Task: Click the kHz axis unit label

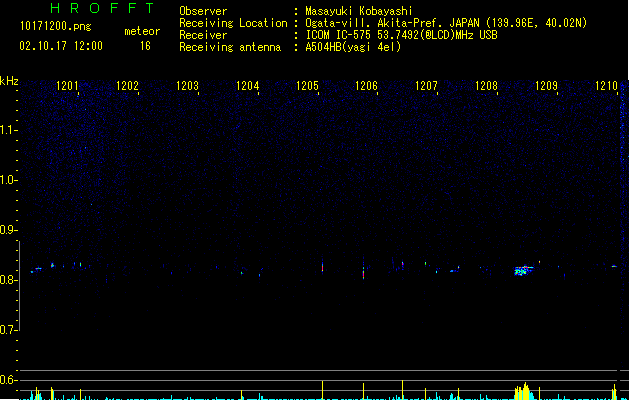Action: [x=9, y=81]
